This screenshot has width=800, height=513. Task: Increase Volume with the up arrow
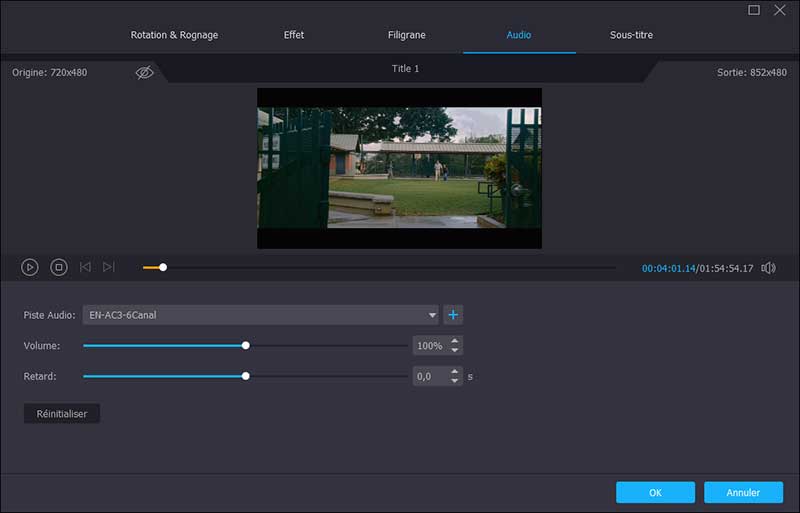click(x=455, y=341)
